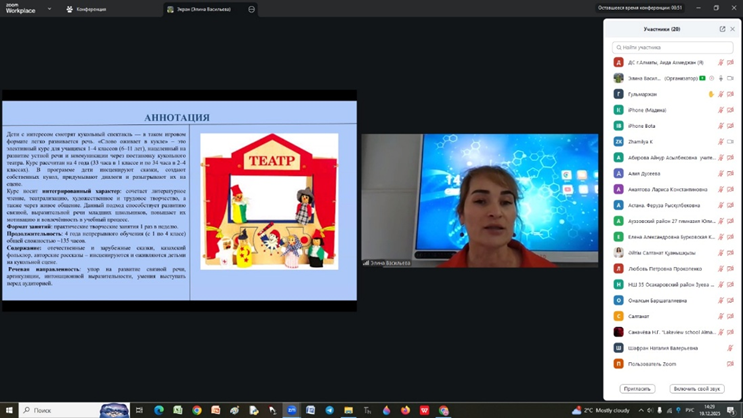Screen dimensions: 743x418
Task: Click muted microphone icon for iPhone Bota
Action: click(x=721, y=126)
